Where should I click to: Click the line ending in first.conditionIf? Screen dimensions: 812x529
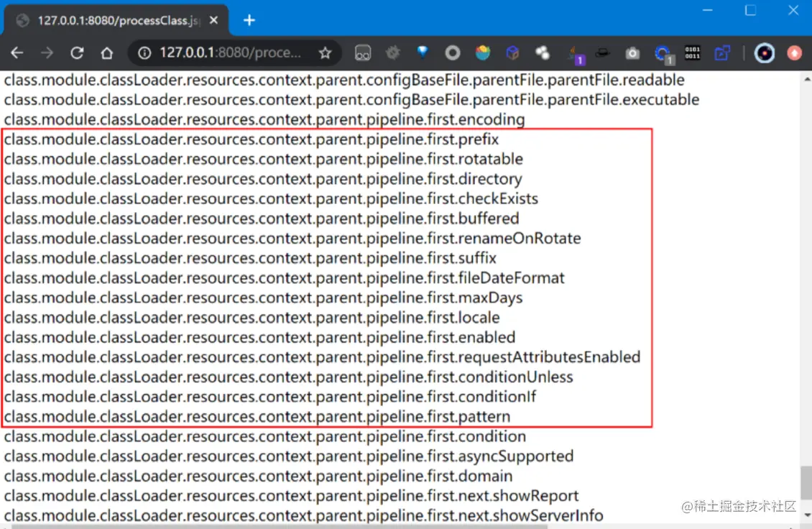tap(269, 397)
